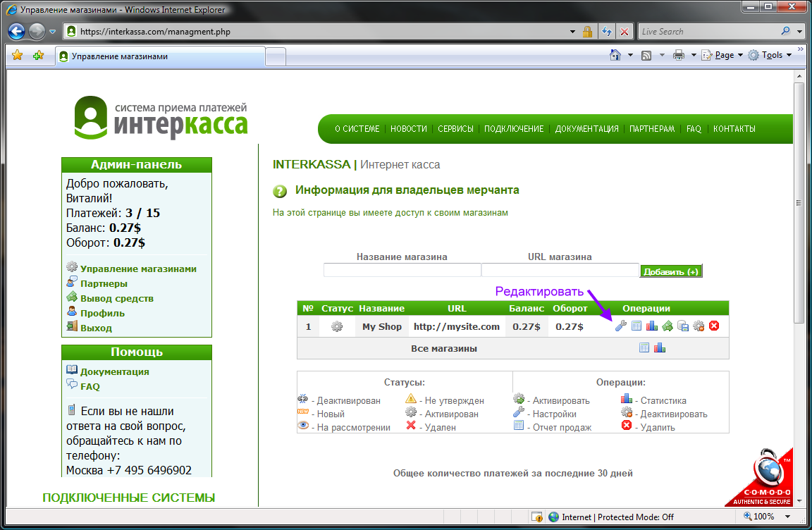
Task: Click the Comodo Authentic & Secure seal
Action: [761, 478]
